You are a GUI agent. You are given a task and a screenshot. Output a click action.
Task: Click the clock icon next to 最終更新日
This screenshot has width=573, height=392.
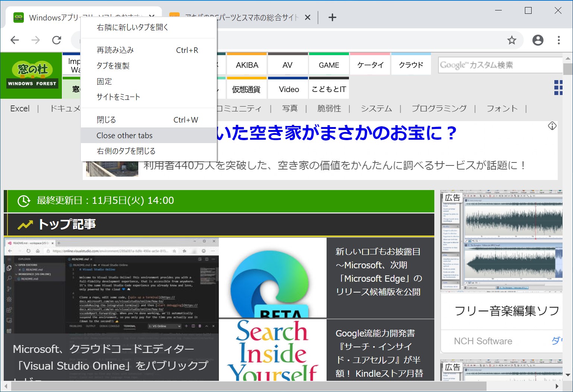(23, 201)
